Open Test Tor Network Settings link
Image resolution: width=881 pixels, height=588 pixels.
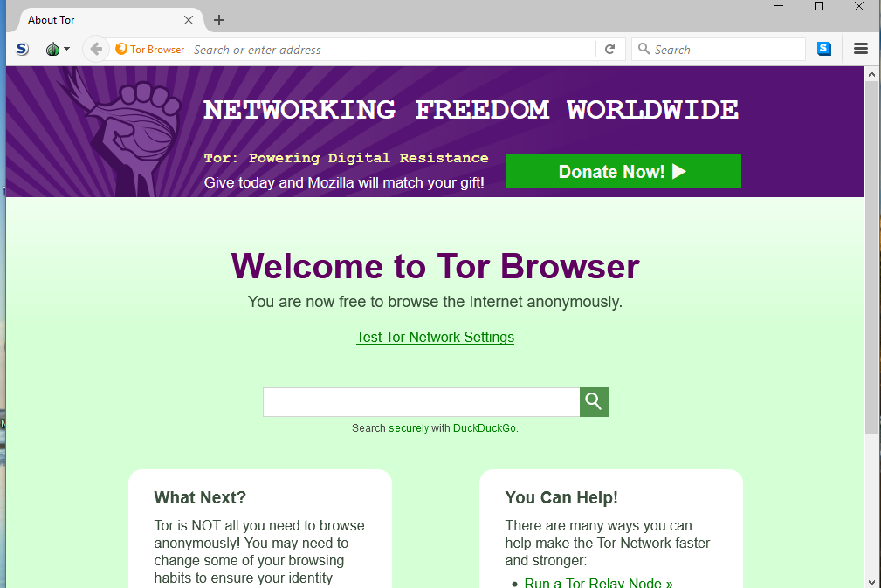click(435, 337)
